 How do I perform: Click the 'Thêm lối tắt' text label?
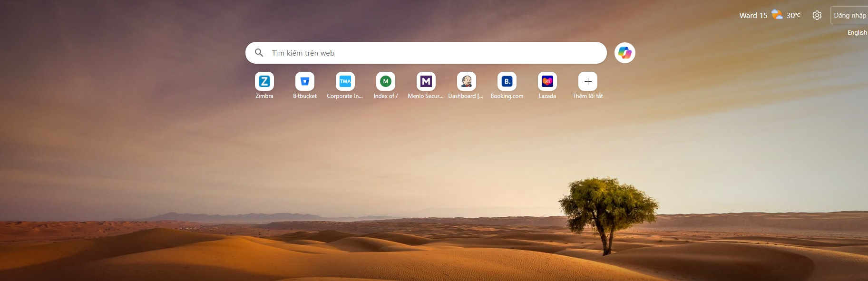pos(587,96)
